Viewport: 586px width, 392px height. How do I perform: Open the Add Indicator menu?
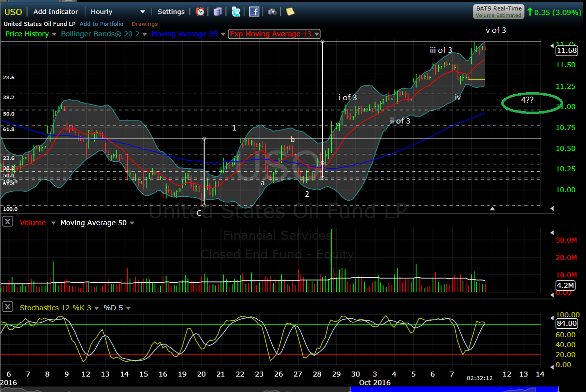55,11
